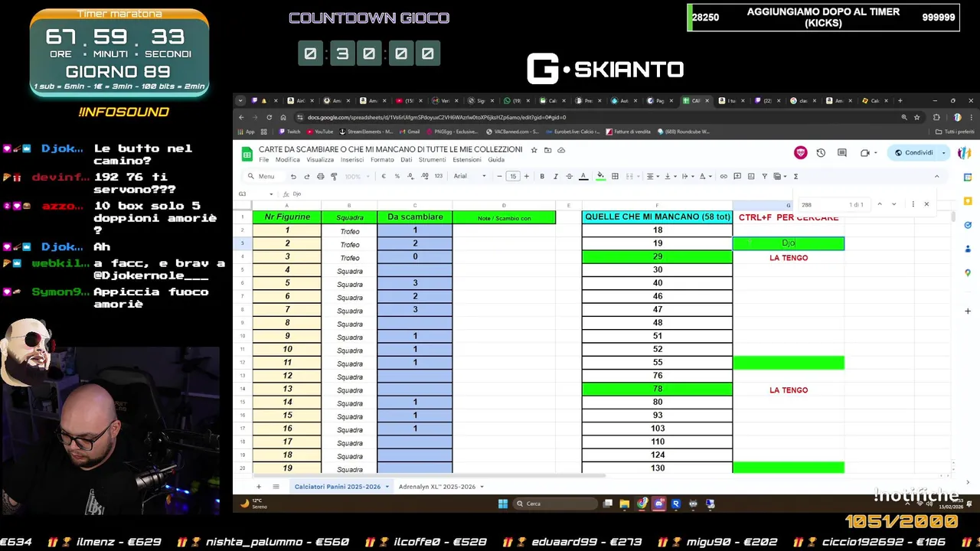Select the Nr Figurine header cell
980x551 pixels.
click(287, 217)
